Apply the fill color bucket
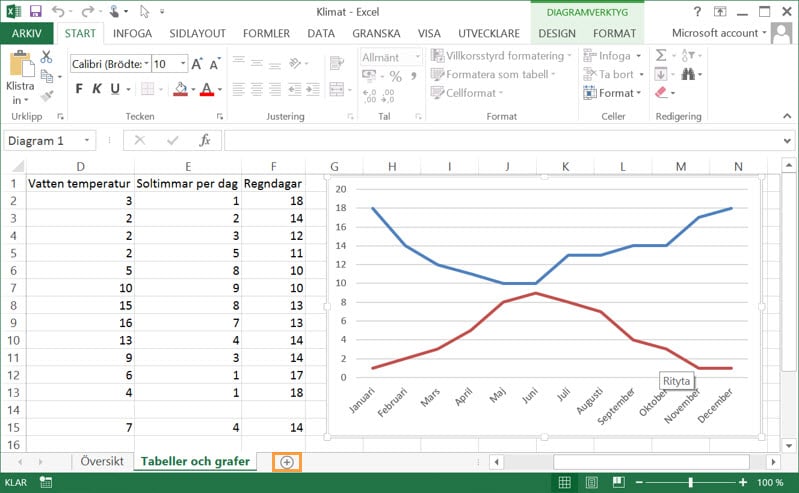The width and height of the screenshot is (799, 493). click(180, 89)
